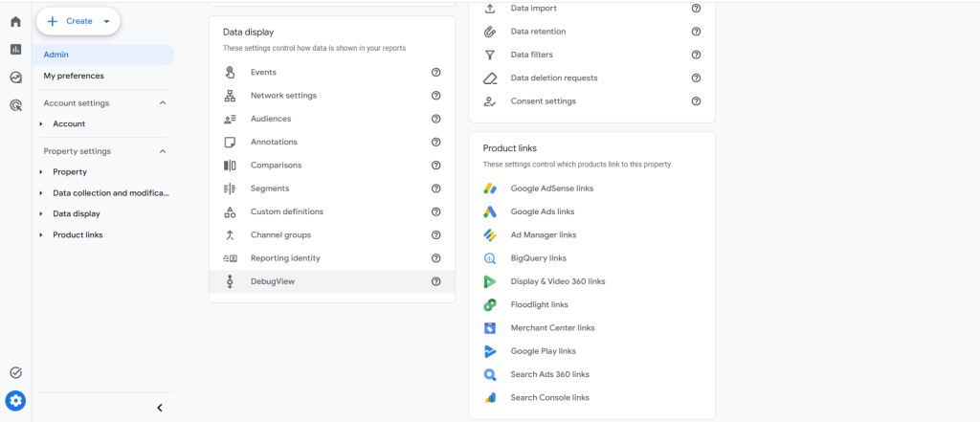Click the Google Play logo icon
Viewport: 980px width, 422px height.
[490, 351]
